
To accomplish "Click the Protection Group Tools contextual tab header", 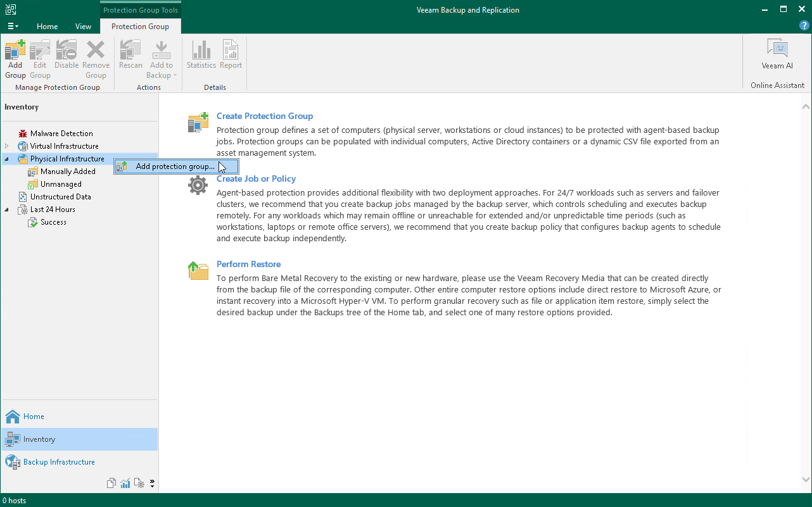I will click(140, 10).
